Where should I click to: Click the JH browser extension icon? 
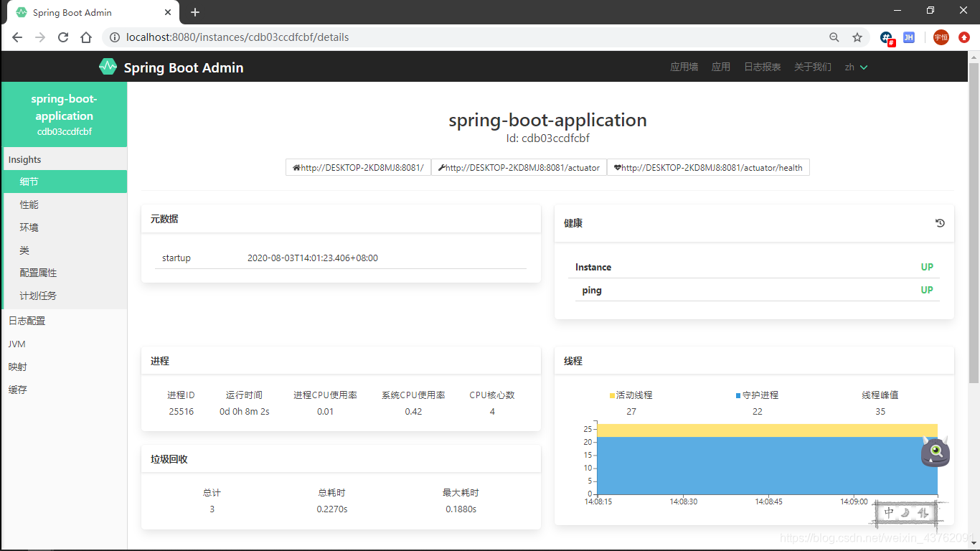tap(909, 37)
